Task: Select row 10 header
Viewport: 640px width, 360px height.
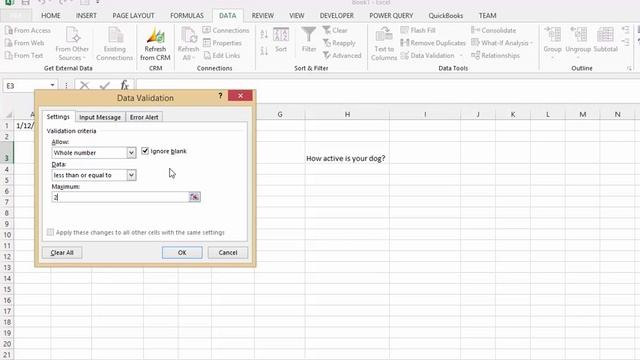Action: tap(7, 235)
